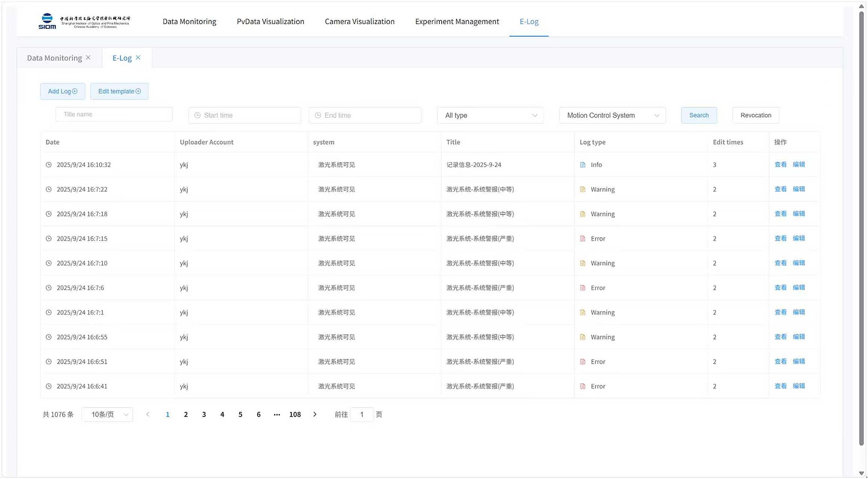Click clock icon in Start time field
The image size is (868, 479).
[198, 115]
